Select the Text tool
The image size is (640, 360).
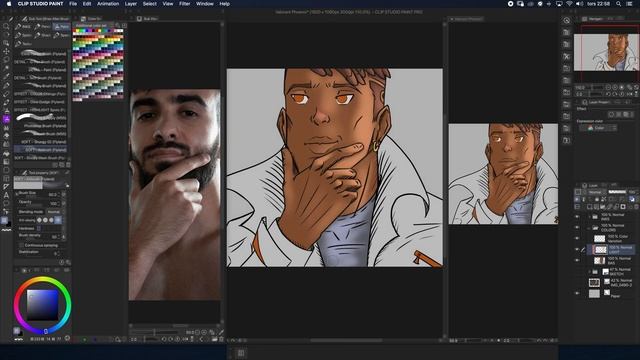click(6, 195)
